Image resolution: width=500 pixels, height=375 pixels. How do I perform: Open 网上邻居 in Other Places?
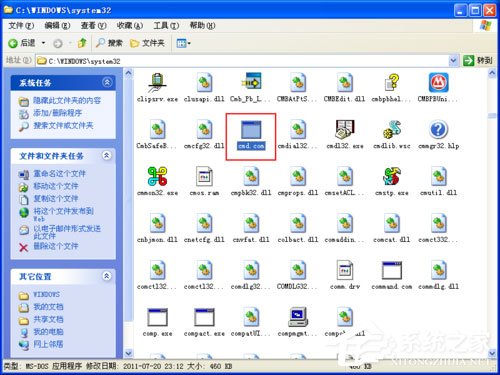[x=48, y=344]
